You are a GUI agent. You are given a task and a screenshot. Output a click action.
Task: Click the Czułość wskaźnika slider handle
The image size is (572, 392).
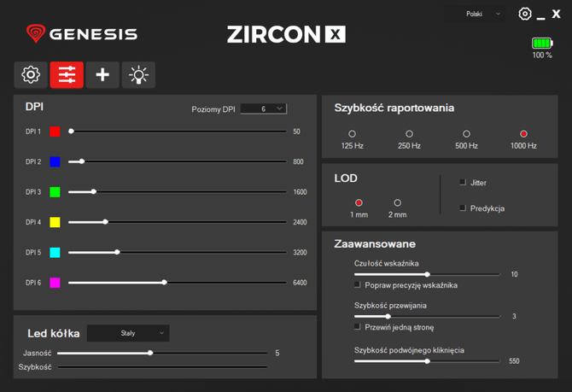pyautogui.click(x=427, y=274)
